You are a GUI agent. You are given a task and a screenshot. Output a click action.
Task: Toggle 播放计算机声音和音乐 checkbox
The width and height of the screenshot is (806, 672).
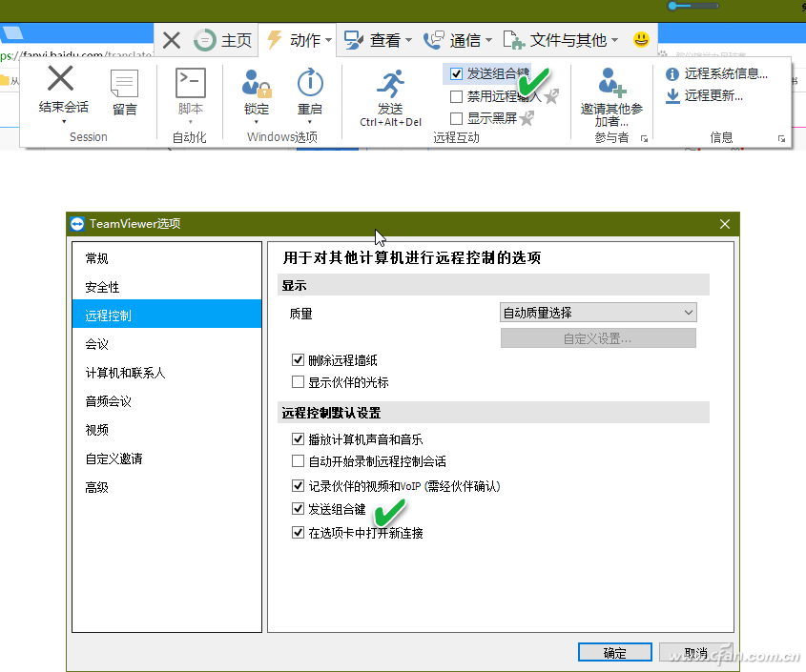point(298,438)
